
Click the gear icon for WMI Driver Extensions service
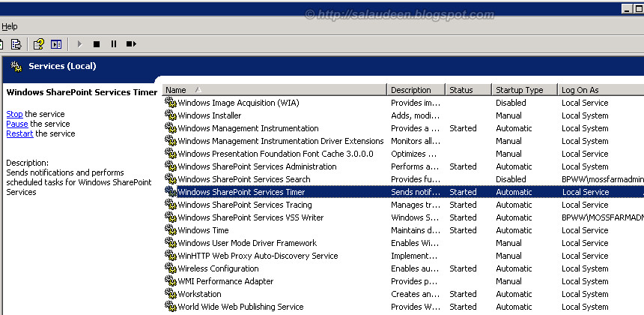(x=171, y=141)
